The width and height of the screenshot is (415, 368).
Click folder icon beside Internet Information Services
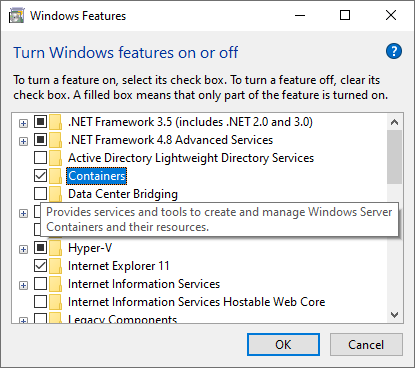[55, 284]
